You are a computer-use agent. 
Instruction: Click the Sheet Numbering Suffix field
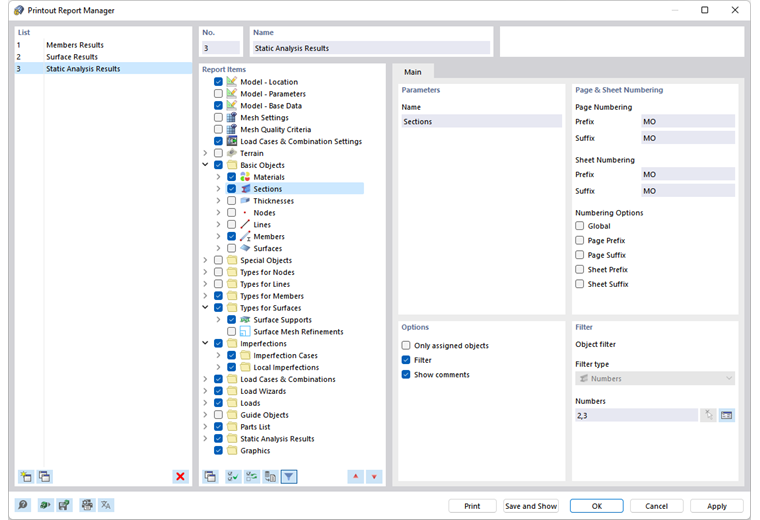[x=687, y=191]
